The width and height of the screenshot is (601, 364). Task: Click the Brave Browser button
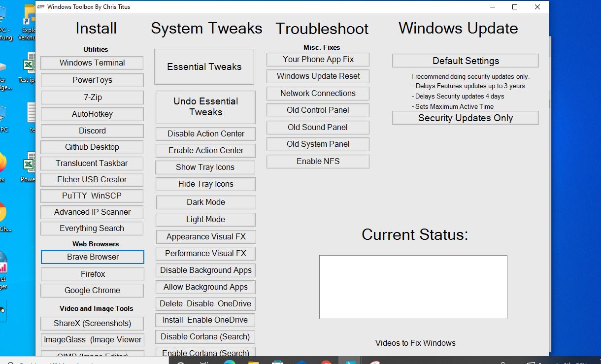93,257
